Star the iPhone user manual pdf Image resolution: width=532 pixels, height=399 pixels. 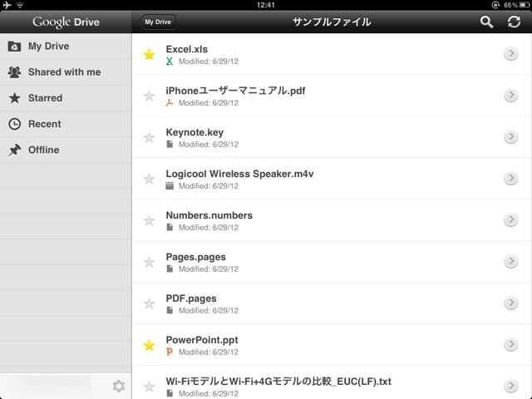pyautogui.click(x=149, y=96)
